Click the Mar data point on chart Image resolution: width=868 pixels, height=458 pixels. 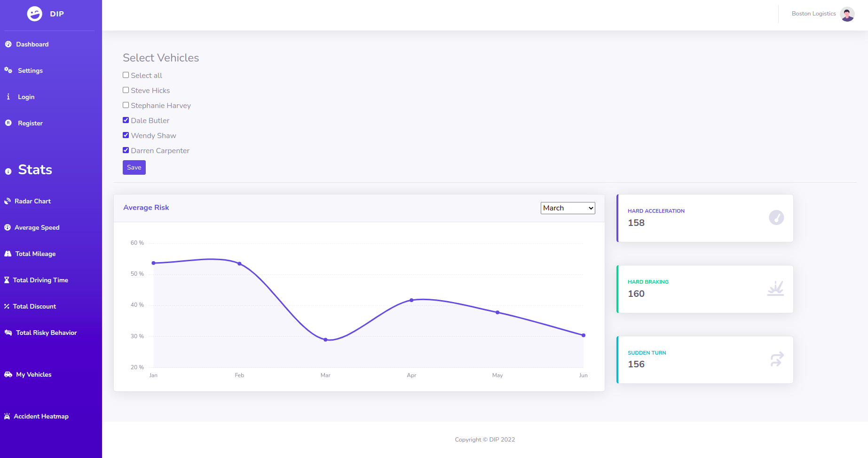tap(325, 340)
